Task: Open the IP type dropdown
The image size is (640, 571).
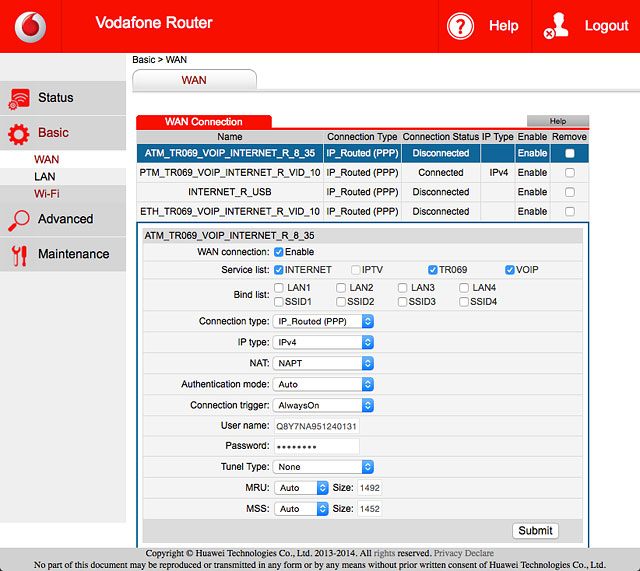Action: (323, 342)
